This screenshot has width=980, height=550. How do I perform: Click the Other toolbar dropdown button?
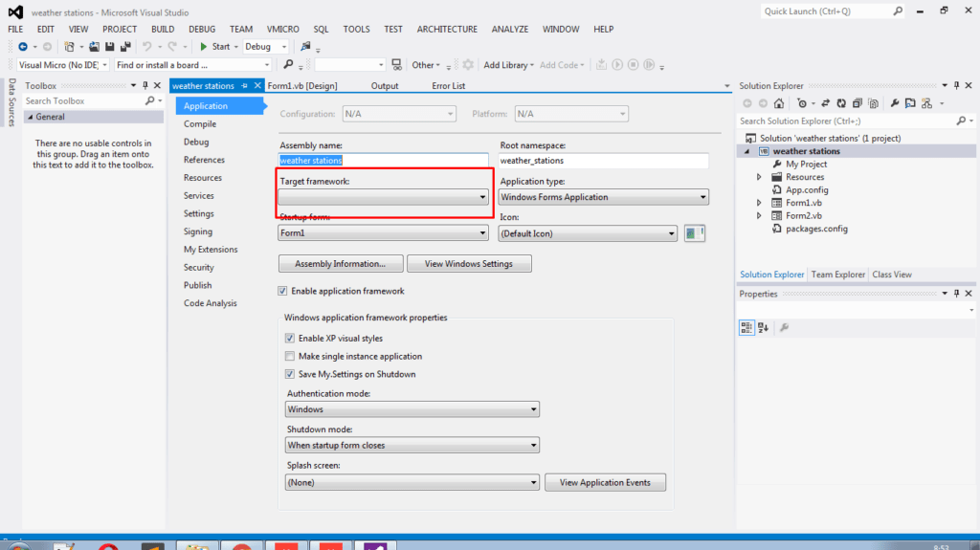426,65
